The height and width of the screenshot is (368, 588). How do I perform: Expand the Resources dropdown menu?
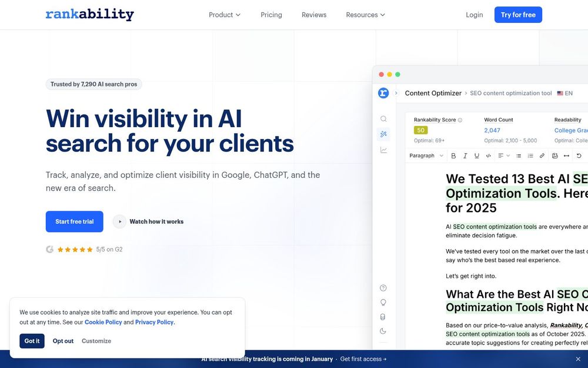[365, 15]
